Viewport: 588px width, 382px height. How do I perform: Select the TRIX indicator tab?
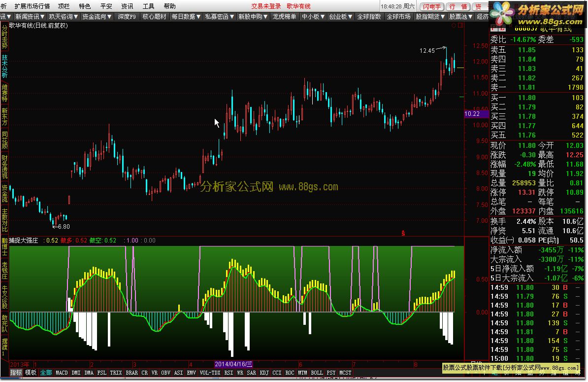[116, 373]
